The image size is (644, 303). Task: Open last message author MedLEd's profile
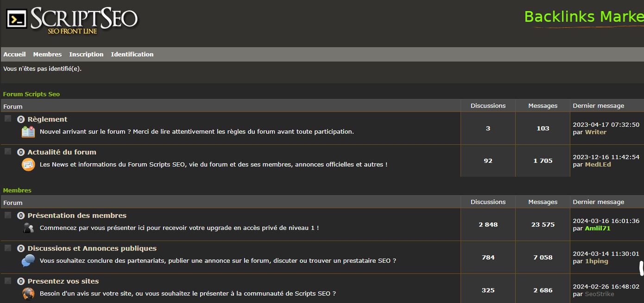tap(598, 164)
